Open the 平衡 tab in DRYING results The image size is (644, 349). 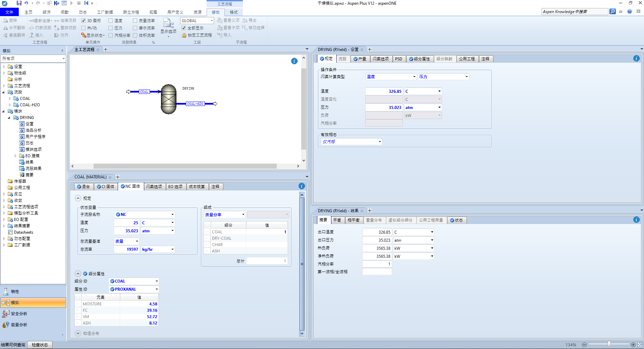coord(337,220)
